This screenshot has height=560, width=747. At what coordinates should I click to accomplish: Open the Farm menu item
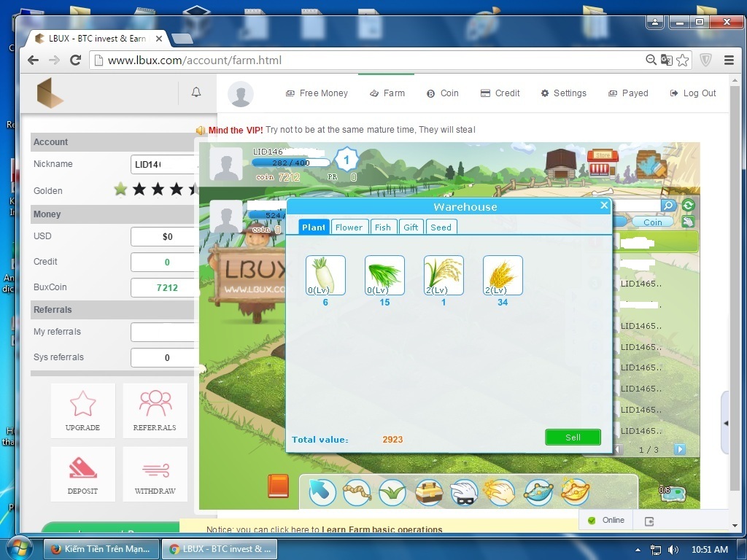[387, 93]
